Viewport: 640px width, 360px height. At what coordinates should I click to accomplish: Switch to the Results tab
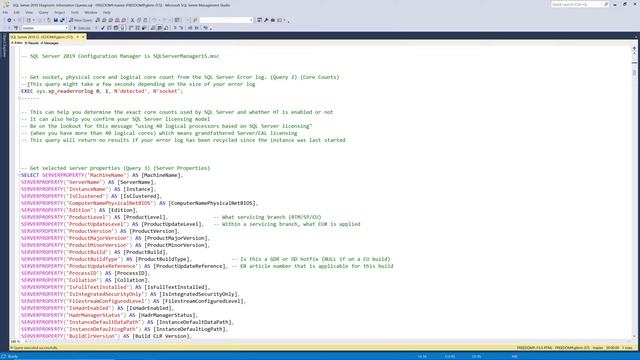(x=31, y=43)
